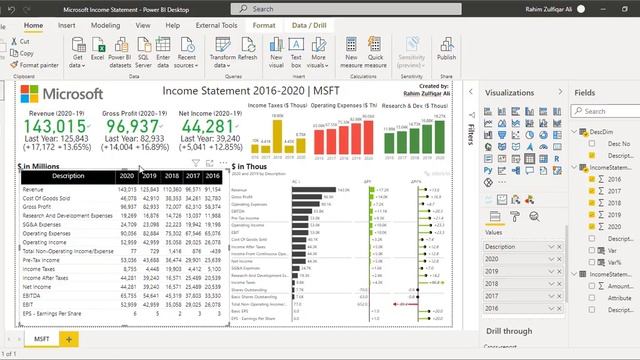Click the Description table column header
The height and width of the screenshot is (360, 640).
(x=68, y=176)
